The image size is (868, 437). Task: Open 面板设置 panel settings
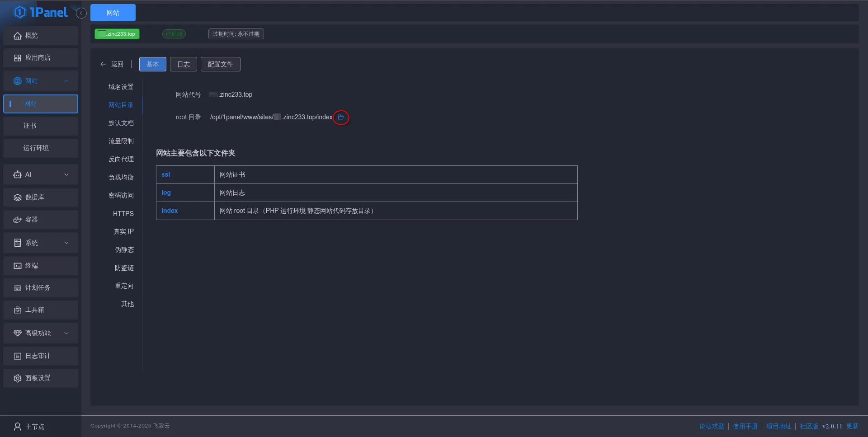[x=38, y=378]
